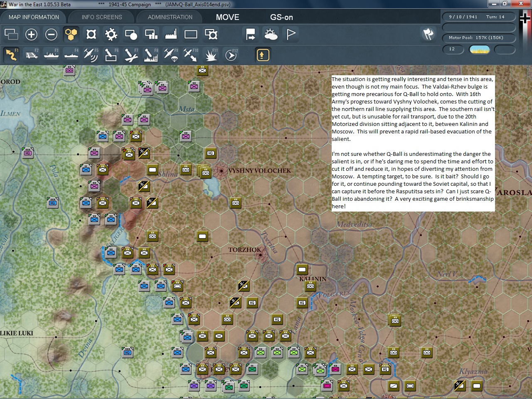532x399 pixels.
Task: Select the F7 bomb airfield mode
Action: pyautogui.click(x=131, y=54)
